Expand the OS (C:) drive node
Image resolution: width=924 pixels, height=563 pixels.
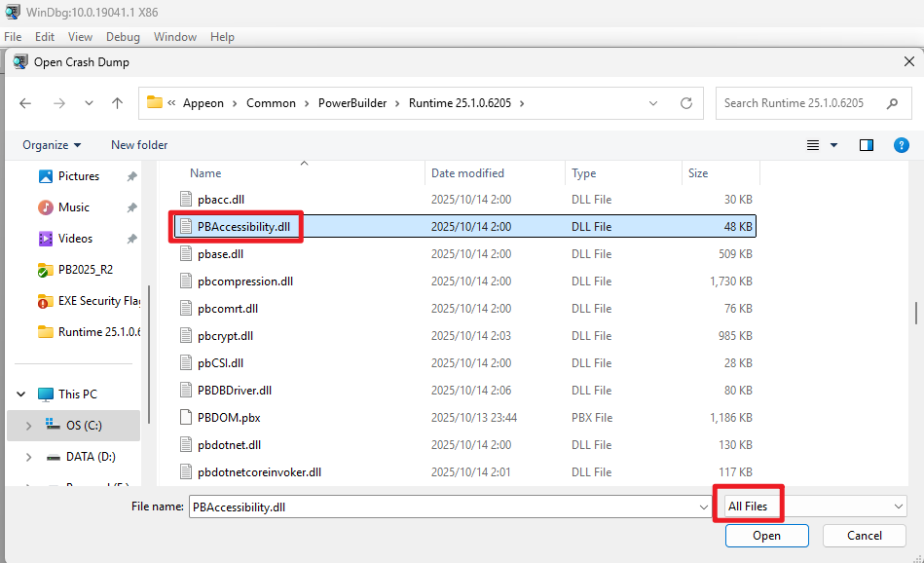[28, 426]
